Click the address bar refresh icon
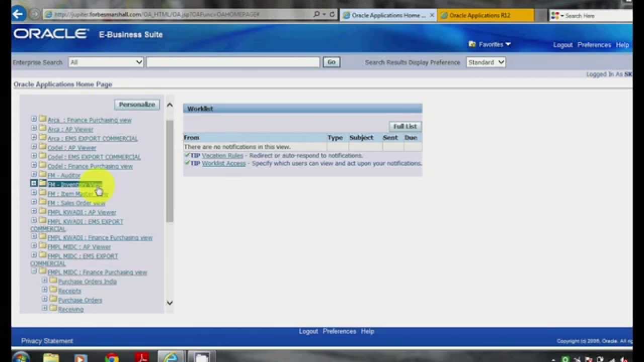644x362 pixels. point(332,15)
